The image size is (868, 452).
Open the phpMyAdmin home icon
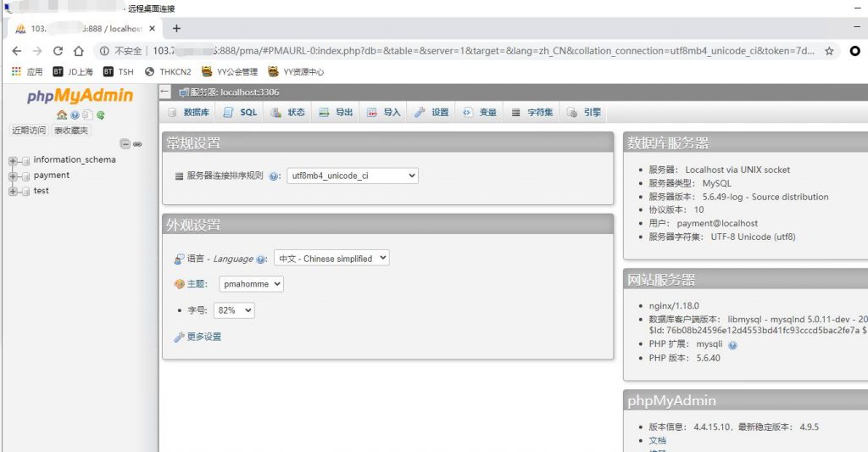point(61,115)
